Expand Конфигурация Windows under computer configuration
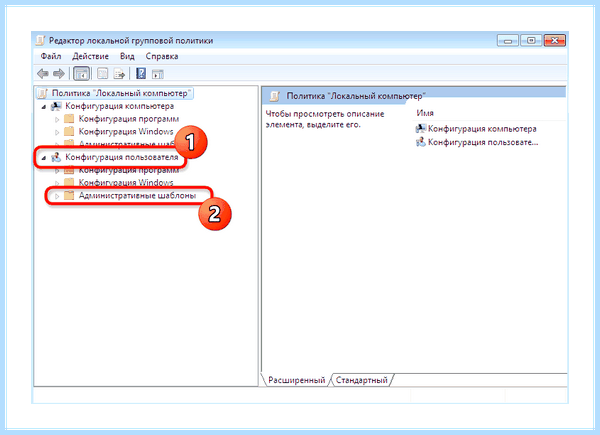600x435 pixels. coord(57,132)
